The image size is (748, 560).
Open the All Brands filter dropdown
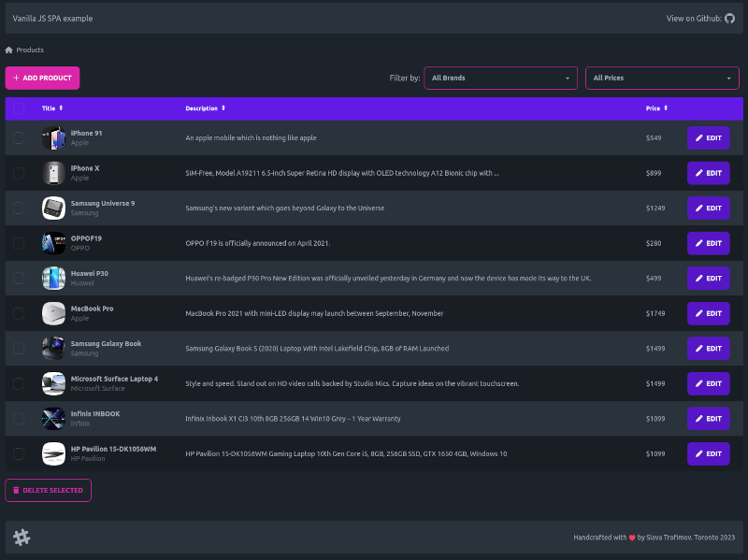(x=500, y=78)
